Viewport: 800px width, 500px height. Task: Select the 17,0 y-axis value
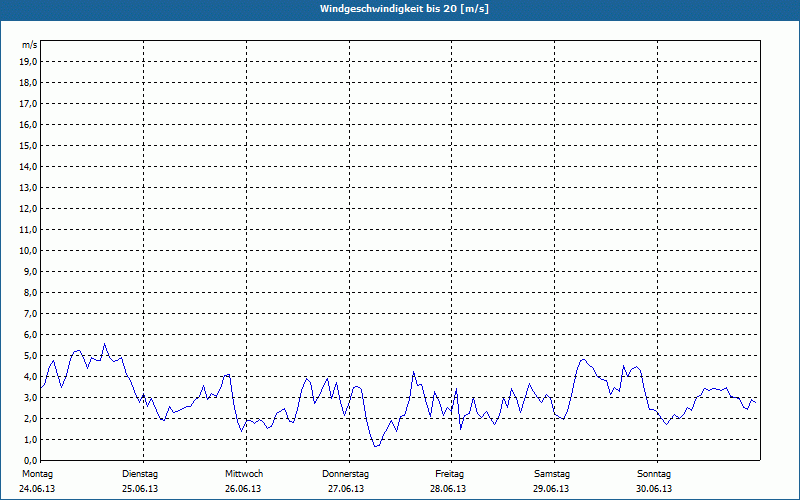[x=28, y=104]
